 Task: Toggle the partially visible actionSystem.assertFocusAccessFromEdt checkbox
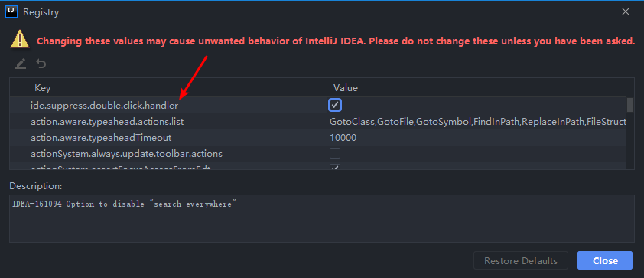pyautogui.click(x=335, y=167)
